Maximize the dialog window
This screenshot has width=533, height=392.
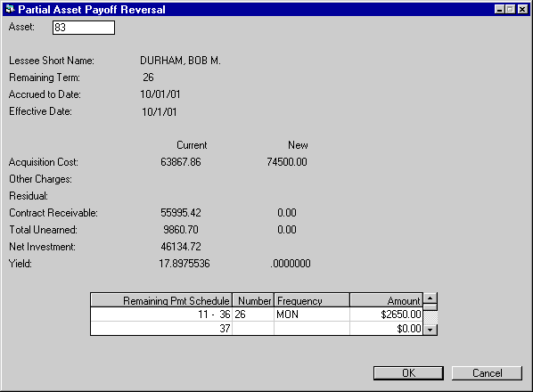(510, 9)
